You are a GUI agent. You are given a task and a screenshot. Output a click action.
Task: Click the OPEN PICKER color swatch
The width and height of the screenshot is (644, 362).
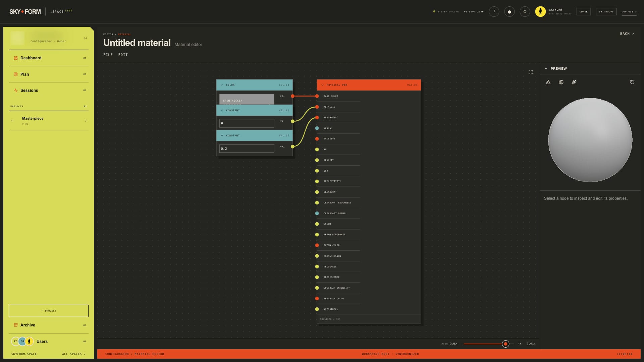pos(247,99)
